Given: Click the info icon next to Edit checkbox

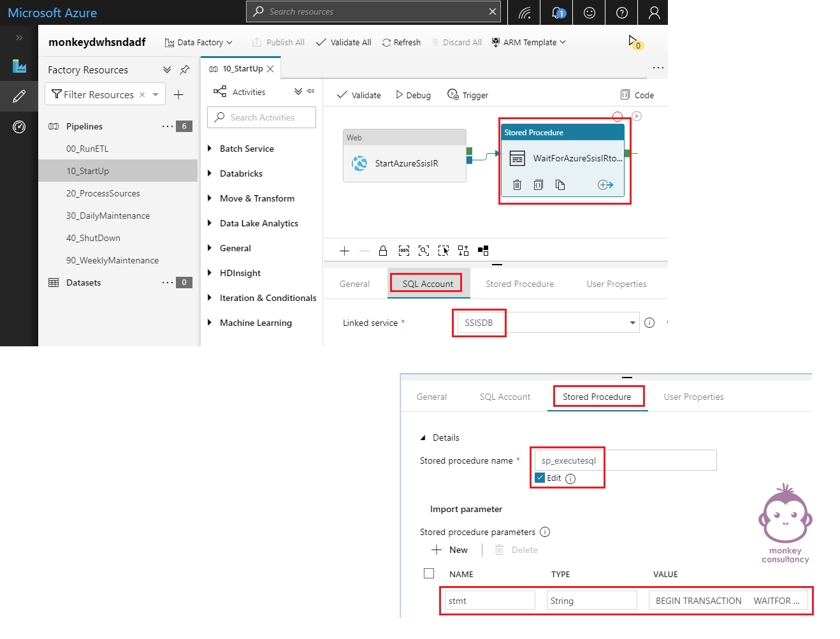Looking at the screenshot, I should click(570, 479).
